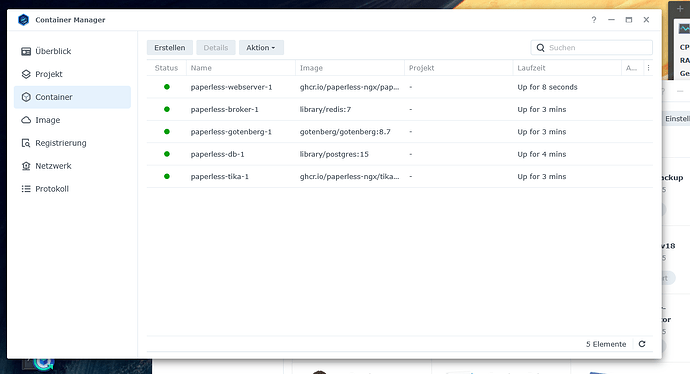690x374 pixels.
Task: Click green status dot of paperless-tika-1
Action: 167,176
